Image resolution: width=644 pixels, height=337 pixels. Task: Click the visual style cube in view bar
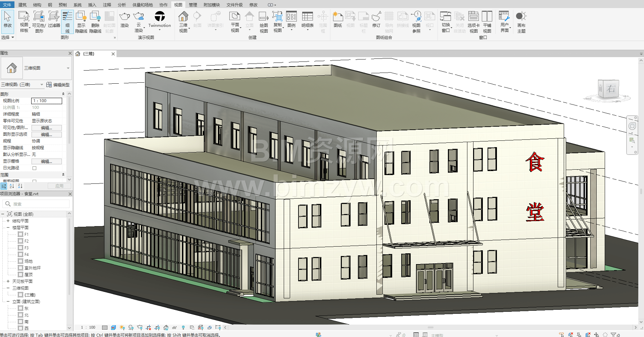point(113,327)
